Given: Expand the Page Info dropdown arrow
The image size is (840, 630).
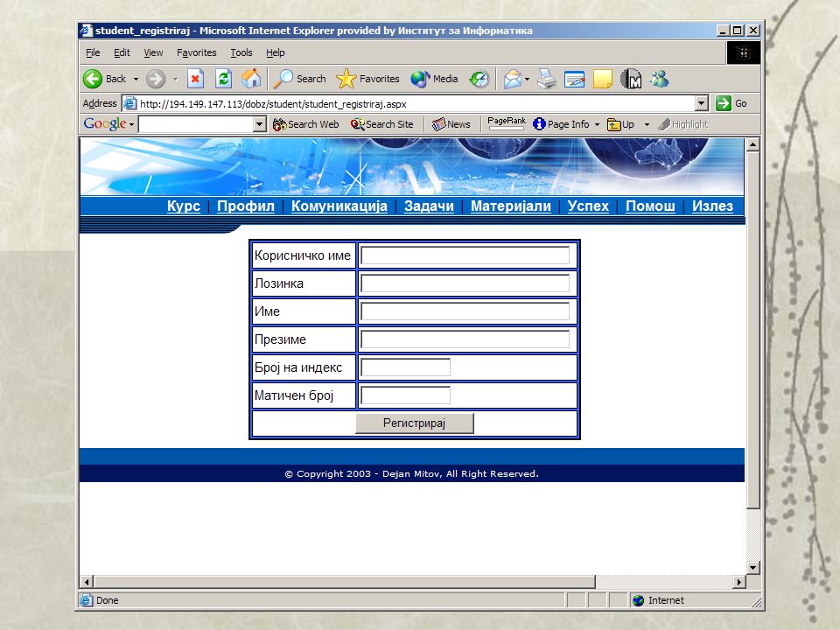Looking at the screenshot, I should point(597,125).
